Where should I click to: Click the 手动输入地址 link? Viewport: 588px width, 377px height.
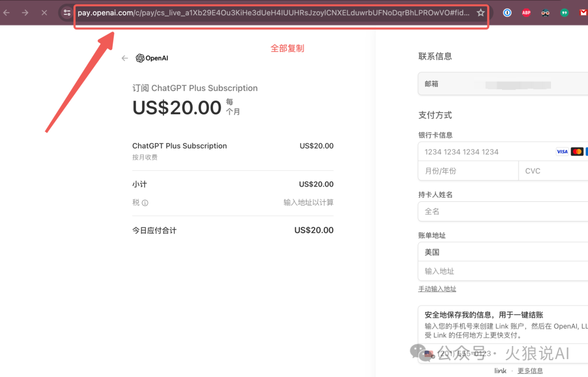coord(437,289)
